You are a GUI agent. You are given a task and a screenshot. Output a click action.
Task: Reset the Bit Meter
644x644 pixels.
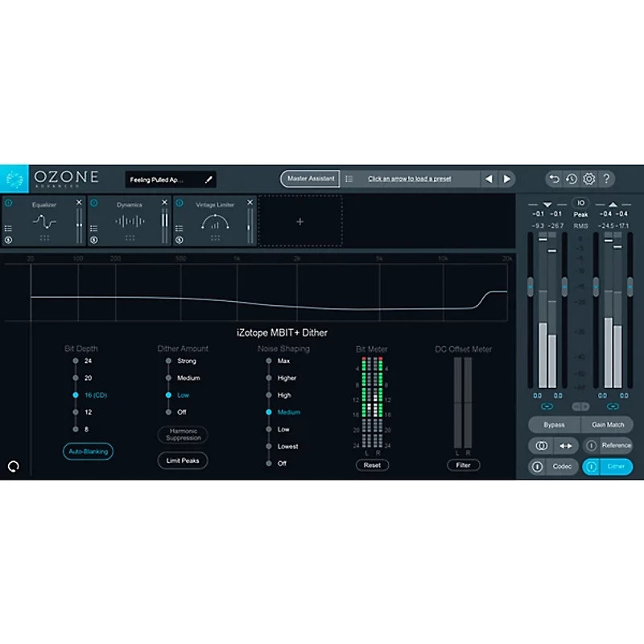coord(372,464)
